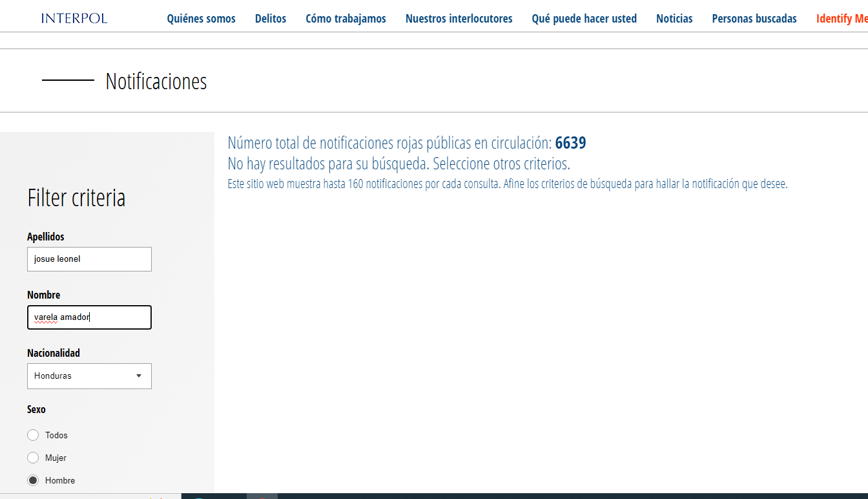Open the Identify Me link
This screenshot has width=868, height=499.
pyautogui.click(x=841, y=19)
